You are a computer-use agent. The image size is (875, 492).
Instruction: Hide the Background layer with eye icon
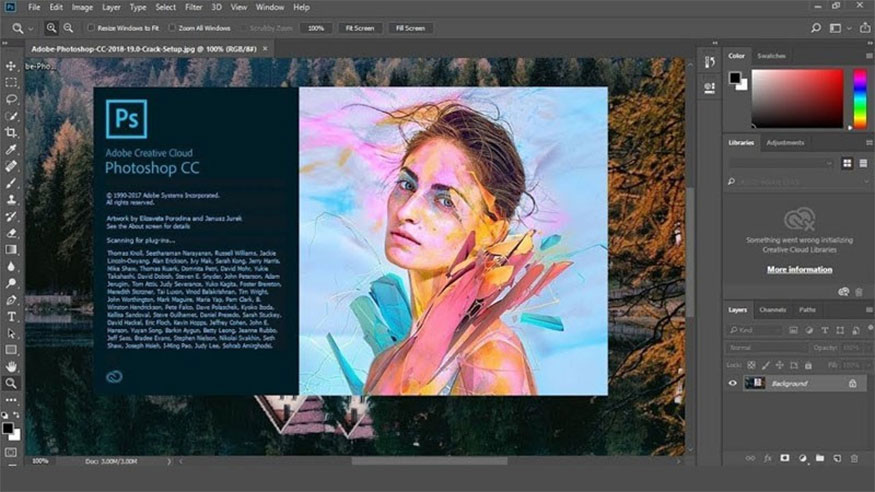point(733,383)
